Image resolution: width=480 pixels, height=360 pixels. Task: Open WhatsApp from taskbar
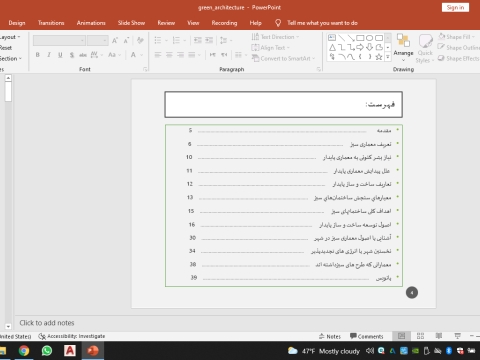[x=47, y=351]
